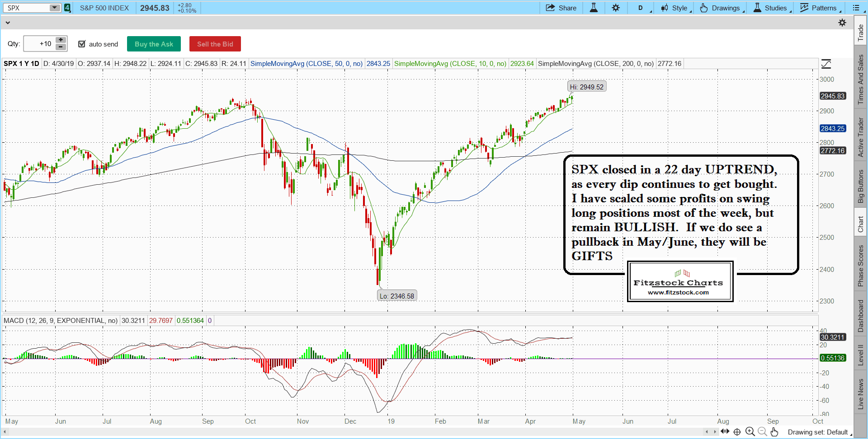The width and height of the screenshot is (868, 439).
Task: Open the Studies menu
Action: pyautogui.click(x=771, y=8)
